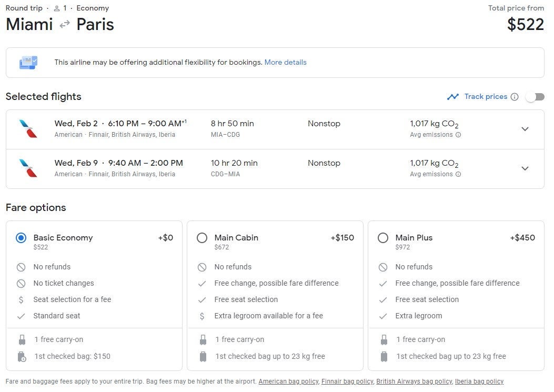The height and width of the screenshot is (392, 554).
Task: Click the round trip arrows between cities
Action: [65, 24]
